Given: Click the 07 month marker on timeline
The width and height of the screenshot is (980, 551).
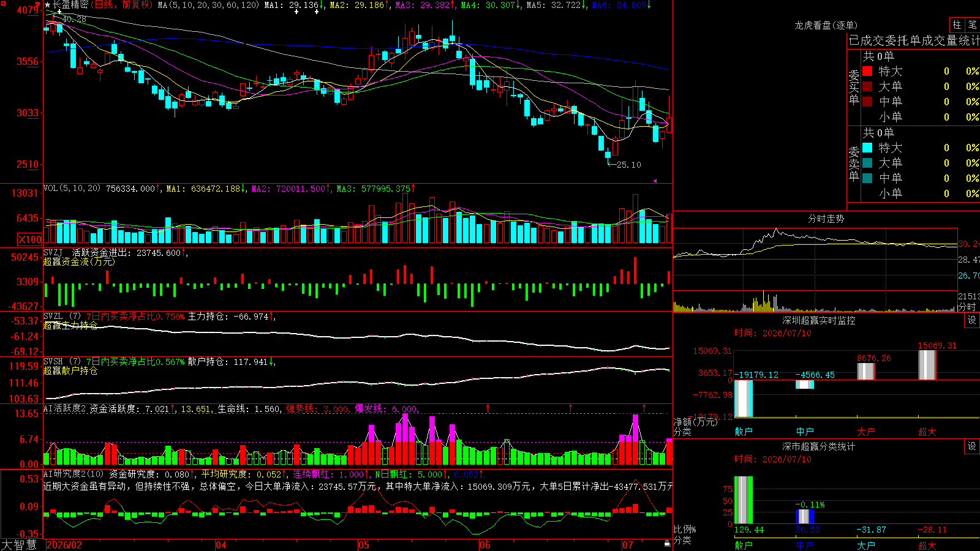Looking at the screenshot, I should pos(628,545).
